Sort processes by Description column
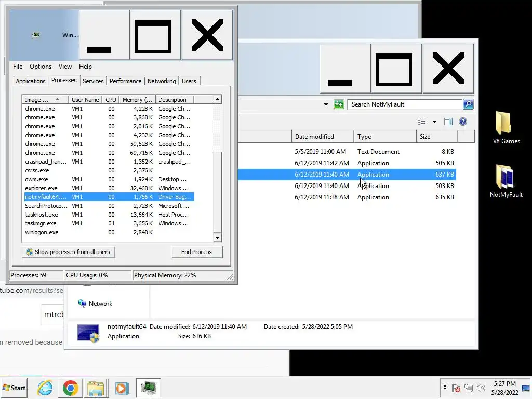The width and height of the screenshot is (532, 399). point(175,99)
